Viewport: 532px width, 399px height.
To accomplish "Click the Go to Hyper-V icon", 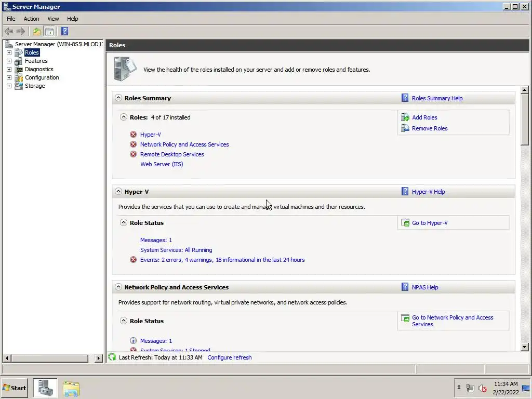I will (x=405, y=223).
